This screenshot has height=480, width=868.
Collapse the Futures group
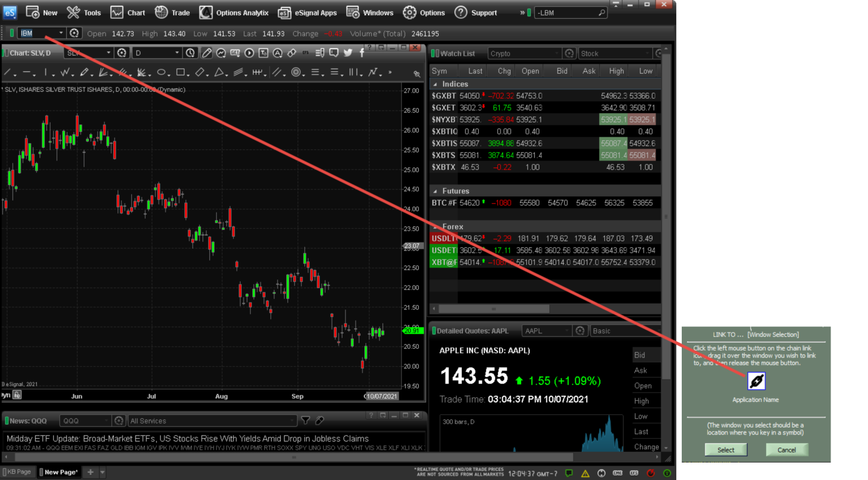click(x=436, y=191)
